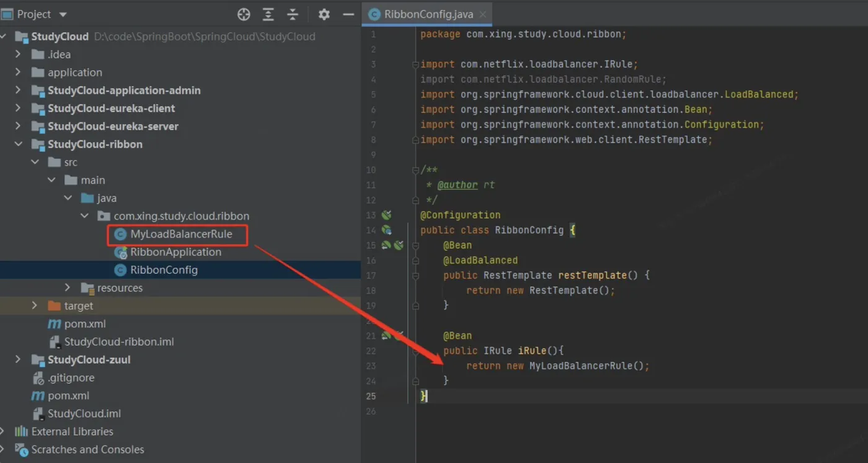The width and height of the screenshot is (868, 463).
Task: Expand the .idea folder
Action: [x=19, y=55]
